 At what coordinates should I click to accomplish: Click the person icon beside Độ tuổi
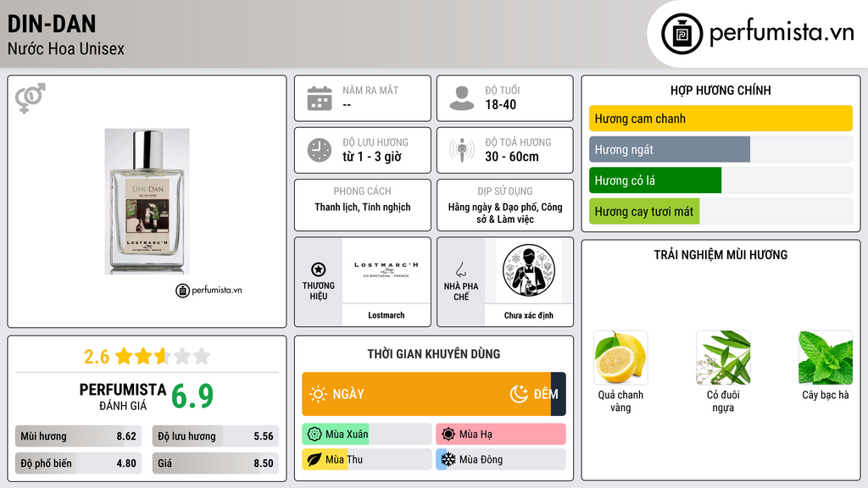(462, 98)
